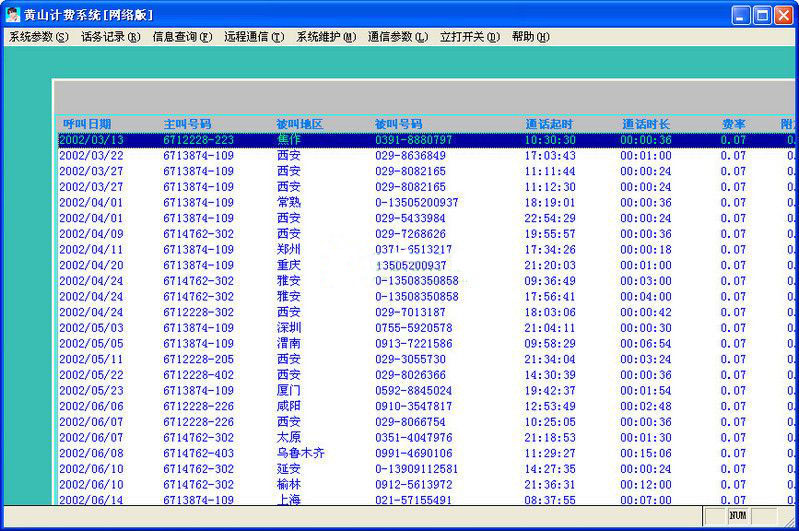Maximize the 黄山计费系统 window
The width and height of the screenshot is (799, 531).
point(762,14)
